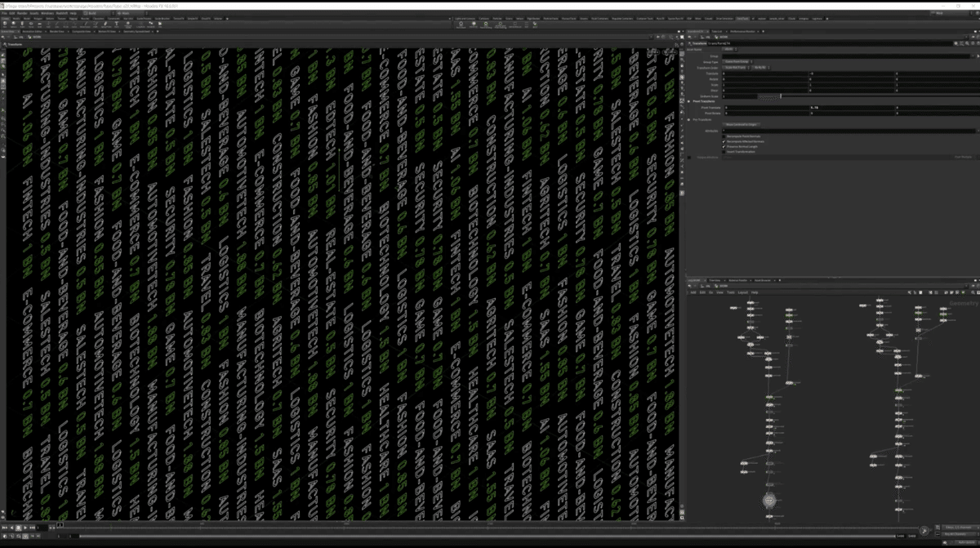The width and height of the screenshot is (980, 548).
Task: Open the Group Type dropdown
Action: coord(737,62)
